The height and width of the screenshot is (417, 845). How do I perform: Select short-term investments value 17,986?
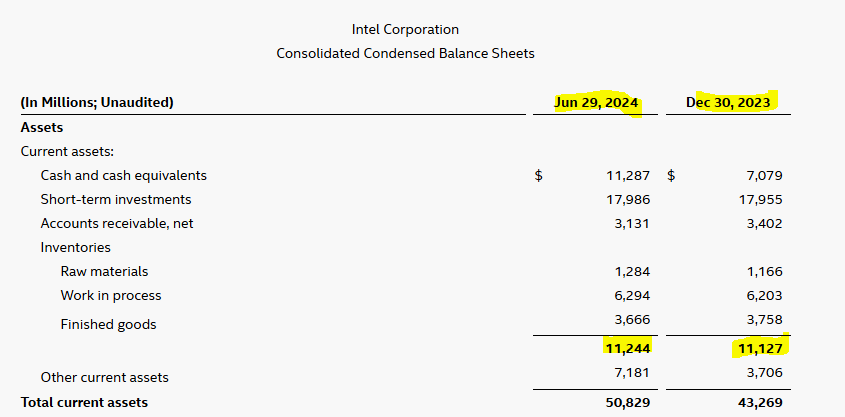coord(628,199)
